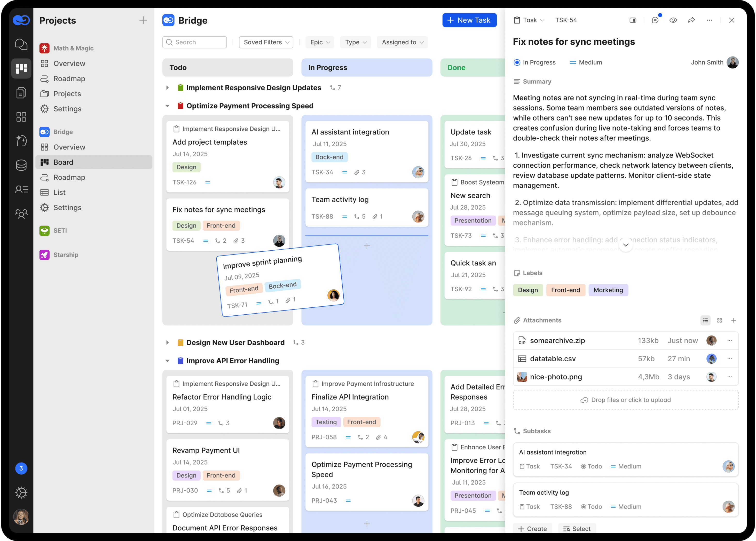Viewport: 756px width, 541px height.
Task: Click the Marketing label chip
Action: [x=608, y=290]
